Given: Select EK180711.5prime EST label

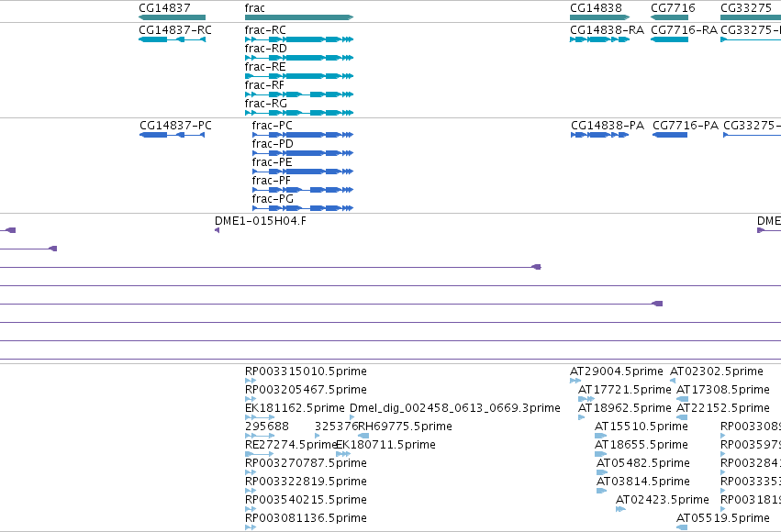Looking at the screenshot, I should [385, 445].
